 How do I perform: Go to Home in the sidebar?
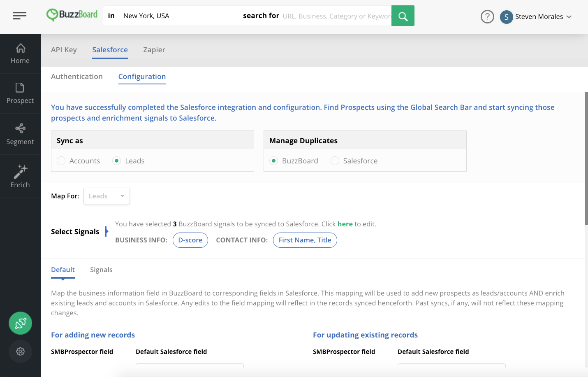coord(20,54)
